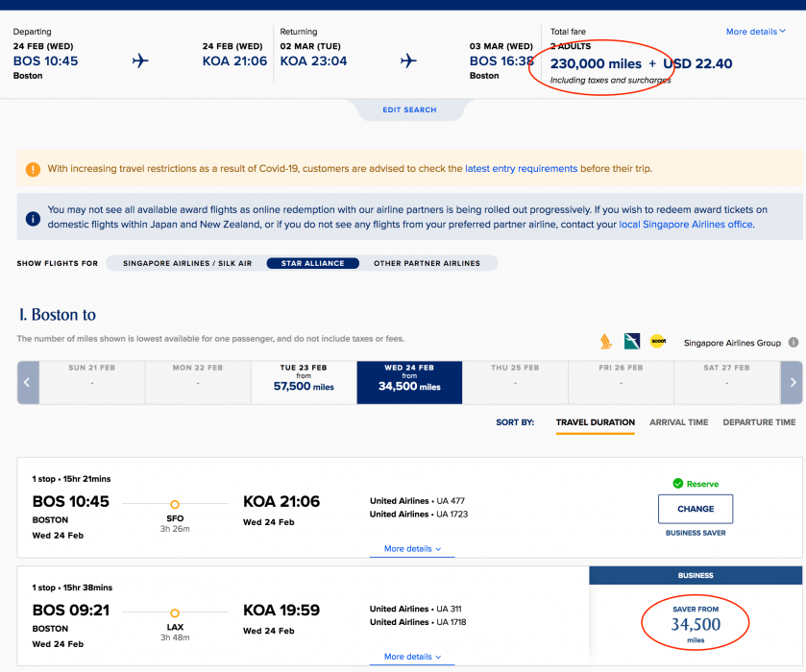The height and width of the screenshot is (672, 806).
Task: Click the orange Covid-19 warning icon
Action: pos(33,169)
